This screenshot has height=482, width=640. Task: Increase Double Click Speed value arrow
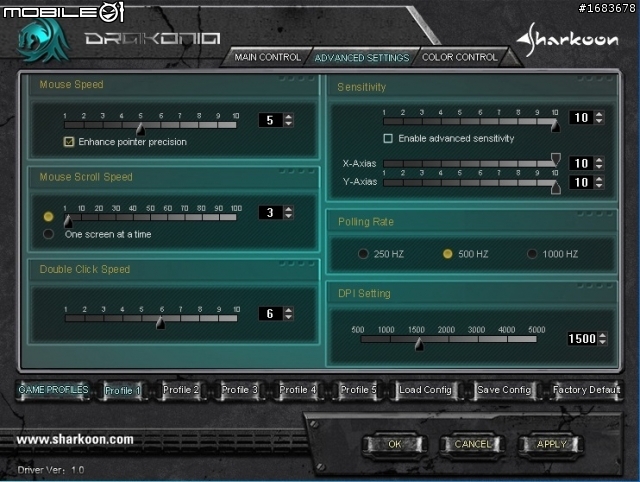coord(289,310)
